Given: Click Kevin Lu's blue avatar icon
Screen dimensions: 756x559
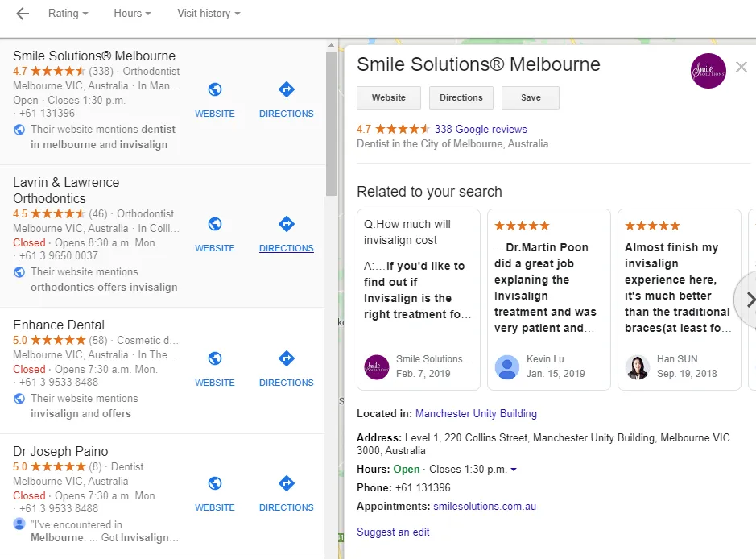Looking at the screenshot, I should [x=506, y=367].
